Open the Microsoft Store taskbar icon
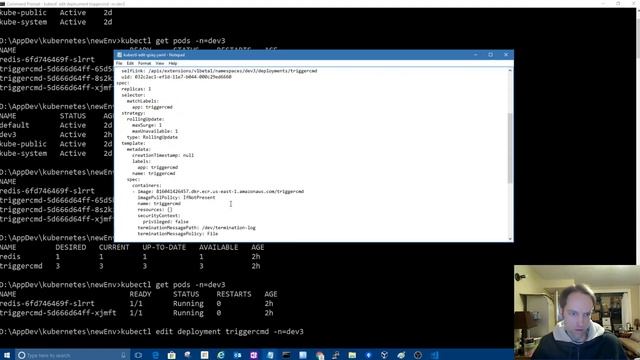 point(171,355)
